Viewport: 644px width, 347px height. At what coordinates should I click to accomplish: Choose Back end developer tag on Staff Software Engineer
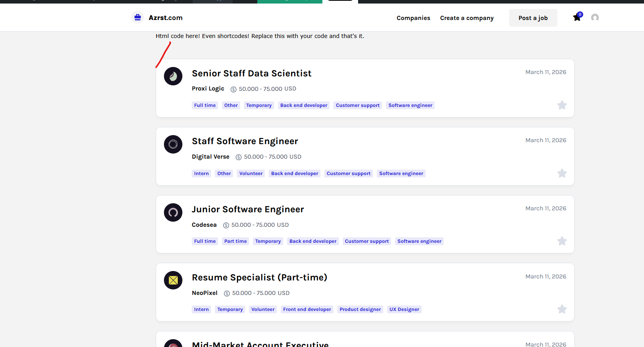(x=295, y=173)
